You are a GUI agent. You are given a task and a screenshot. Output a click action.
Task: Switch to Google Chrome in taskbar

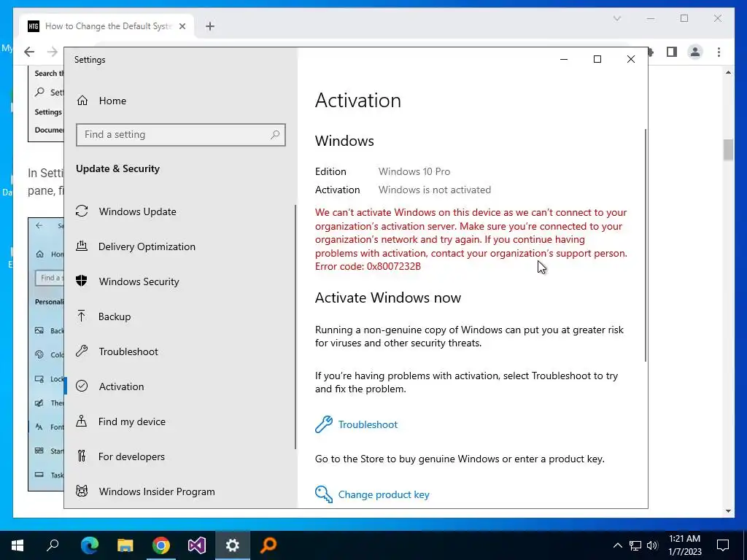[x=161, y=545]
